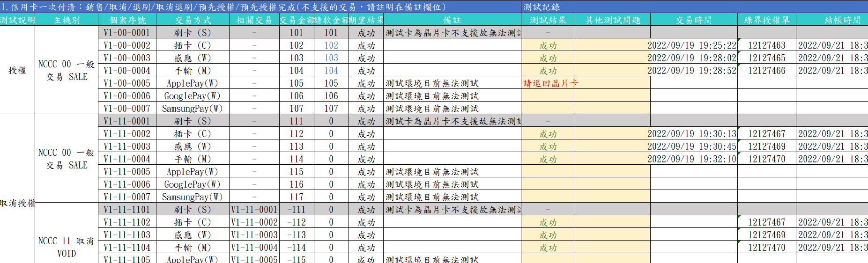Image resolution: width=868 pixels, height=263 pixels.
Task: Select transaction time 2022/09/19 19:32:10
Action: (x=694, y=159)
